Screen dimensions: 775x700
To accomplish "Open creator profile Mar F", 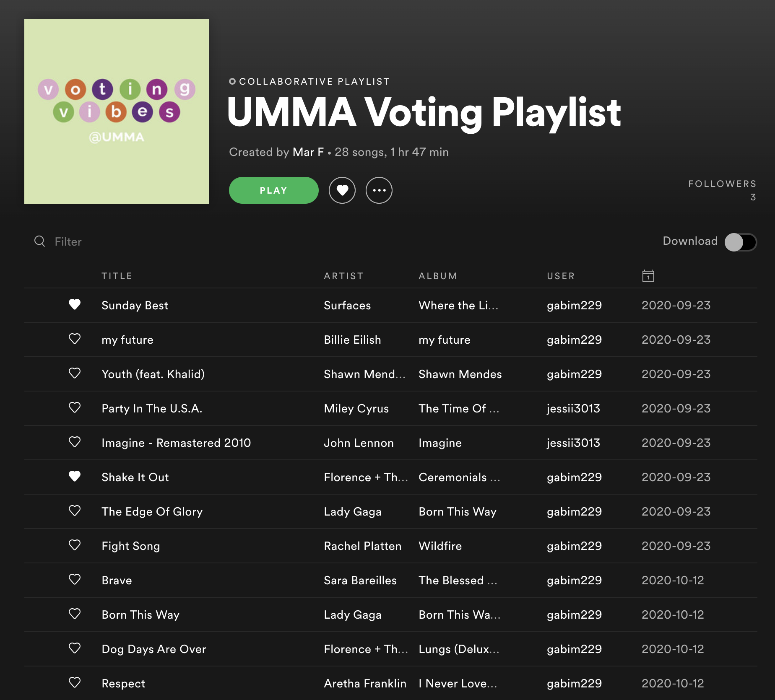I will coord(308,152).
